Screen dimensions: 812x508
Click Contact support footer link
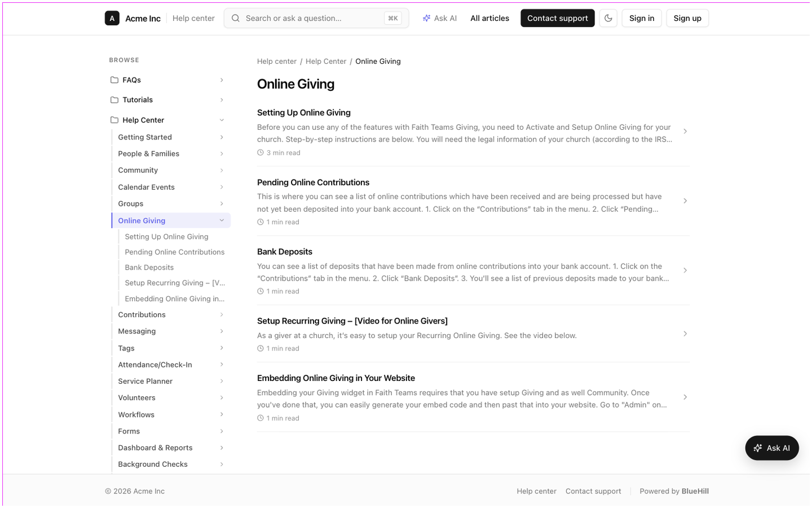(x=593, y=492)
